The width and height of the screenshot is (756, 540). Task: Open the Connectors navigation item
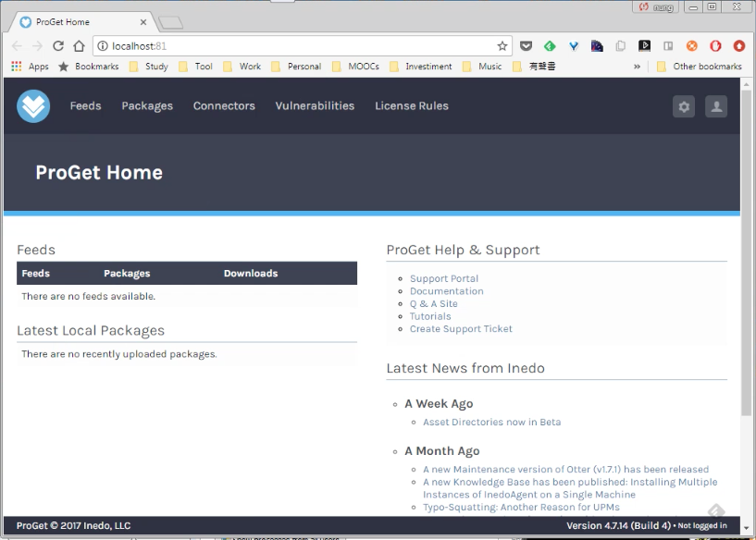pyautogui.click(x=224, y=106)
